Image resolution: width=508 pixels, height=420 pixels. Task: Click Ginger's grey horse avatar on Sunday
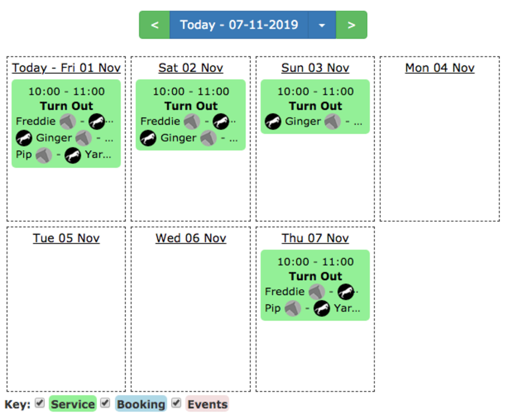[333, 121]
